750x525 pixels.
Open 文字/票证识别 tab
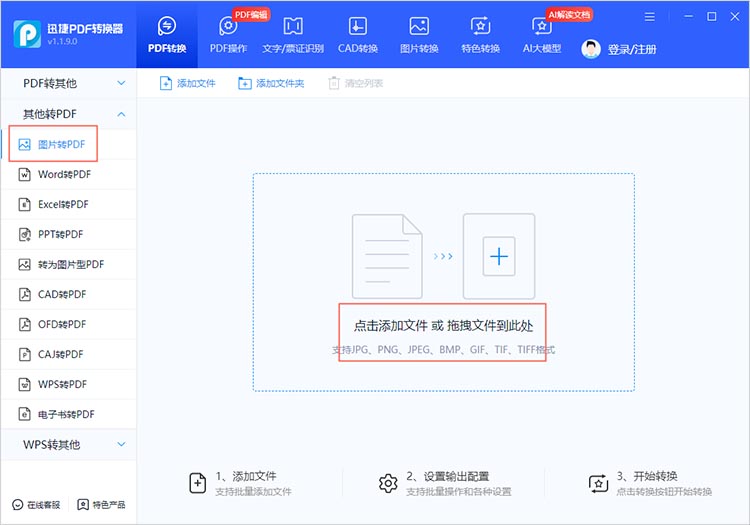(x=293, y=34)
